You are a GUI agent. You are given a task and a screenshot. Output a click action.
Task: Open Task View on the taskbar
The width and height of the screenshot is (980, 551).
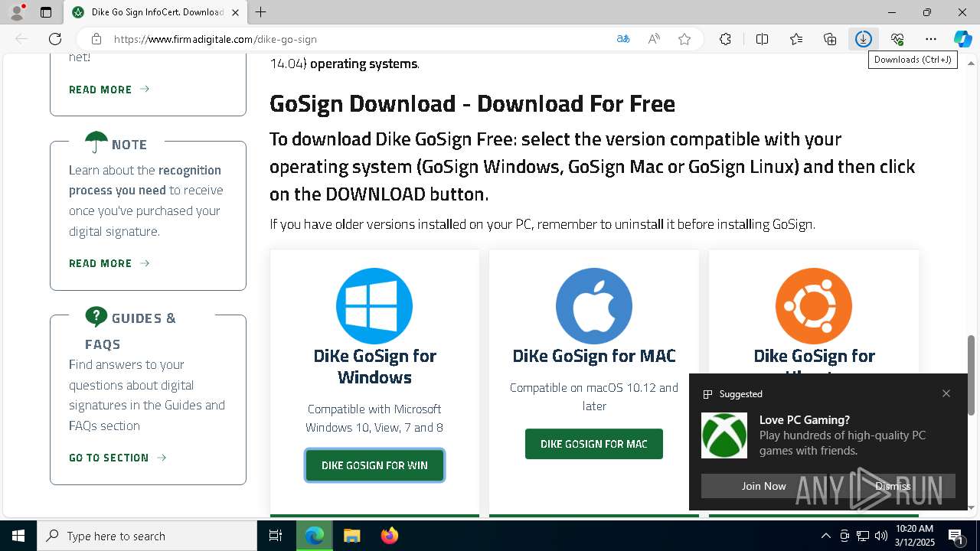point(276,536)
